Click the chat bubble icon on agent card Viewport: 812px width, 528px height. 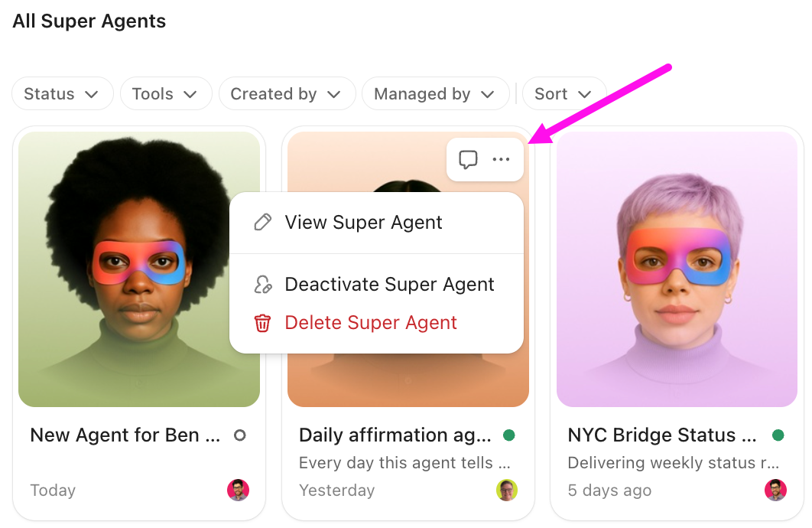pos(468,159)
